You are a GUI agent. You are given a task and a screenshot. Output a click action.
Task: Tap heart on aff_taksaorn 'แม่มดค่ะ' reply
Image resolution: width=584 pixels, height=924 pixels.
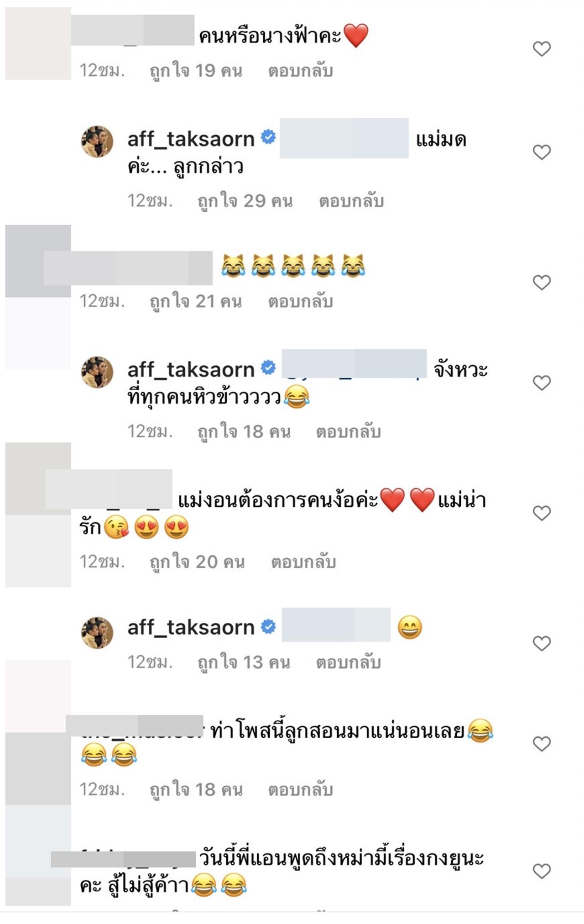click(x=542, y=152)
